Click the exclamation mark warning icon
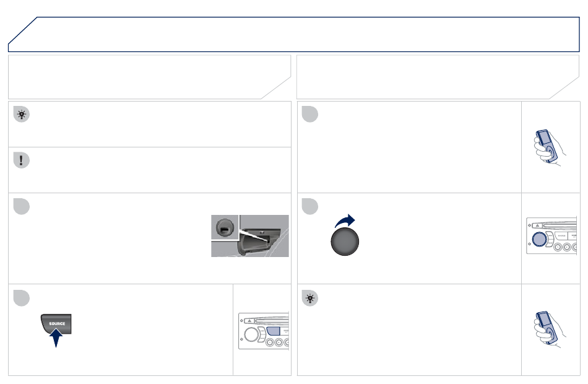This screenshot has height=384, width=588. pos(22,160)
